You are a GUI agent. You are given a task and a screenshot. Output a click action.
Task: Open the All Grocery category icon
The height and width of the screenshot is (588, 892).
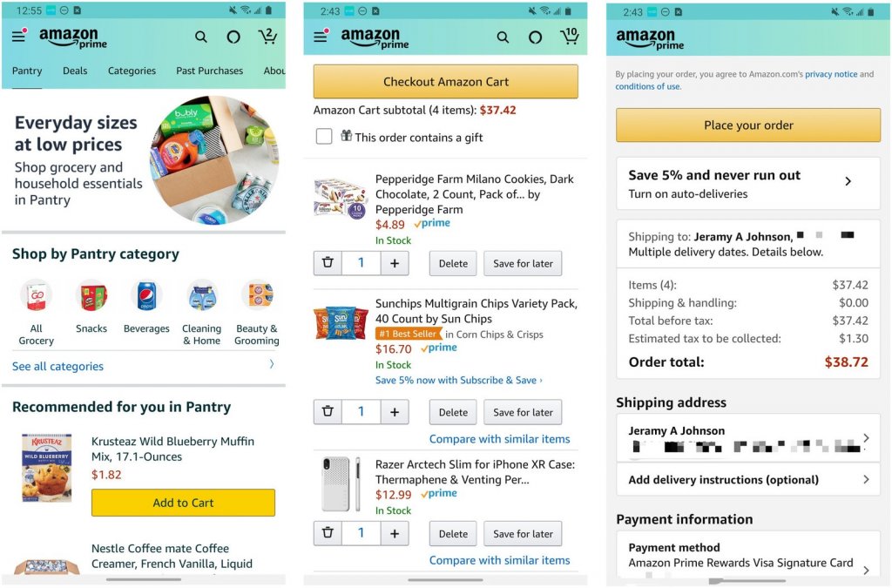[x=36, y=298]
